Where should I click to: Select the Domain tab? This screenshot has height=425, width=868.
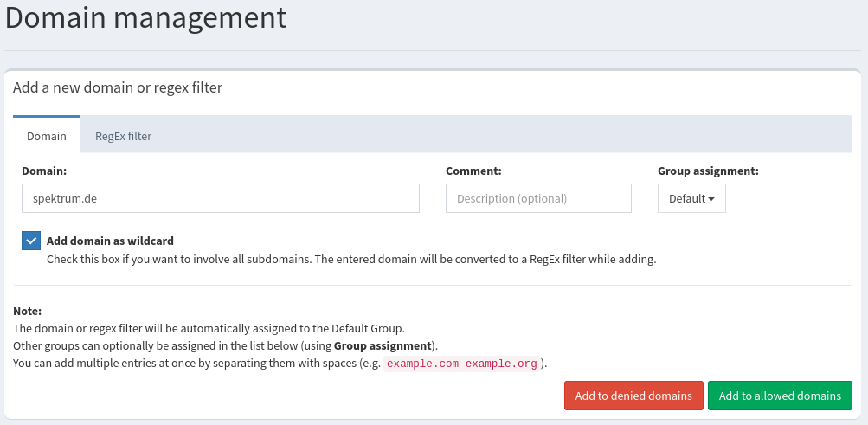pyautogui.click(x=47, y=136)
